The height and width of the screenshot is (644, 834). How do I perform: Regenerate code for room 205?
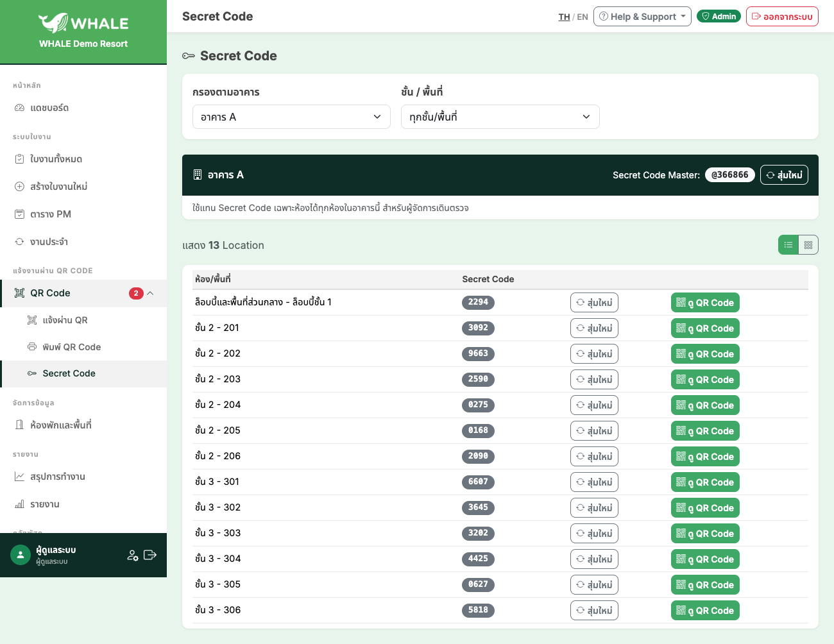(x=594, y=431)
